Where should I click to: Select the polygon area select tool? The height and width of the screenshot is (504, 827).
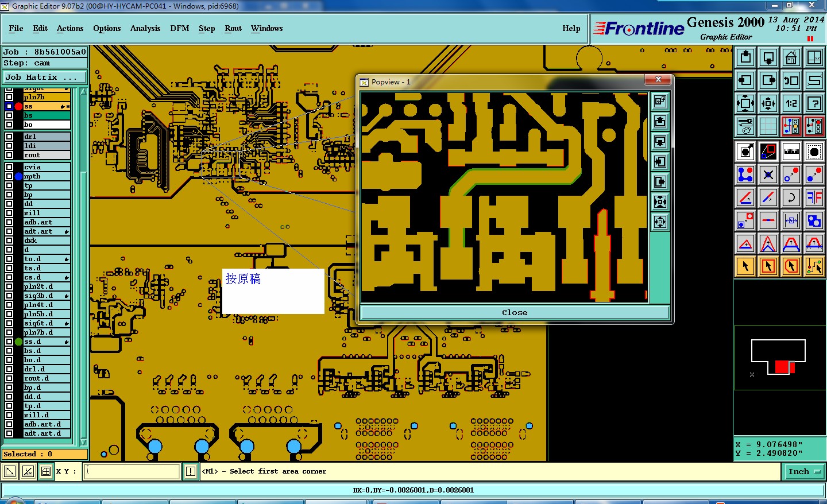tap(791, 266)
